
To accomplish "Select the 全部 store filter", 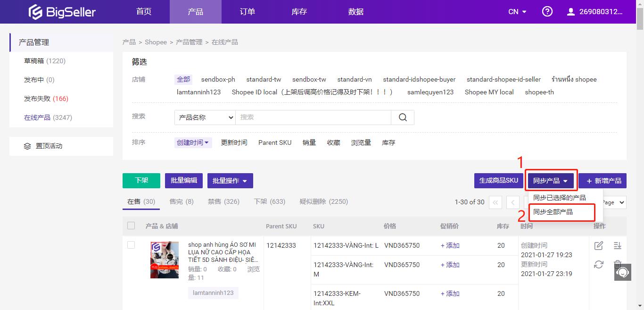I will (x=183, y=80).
